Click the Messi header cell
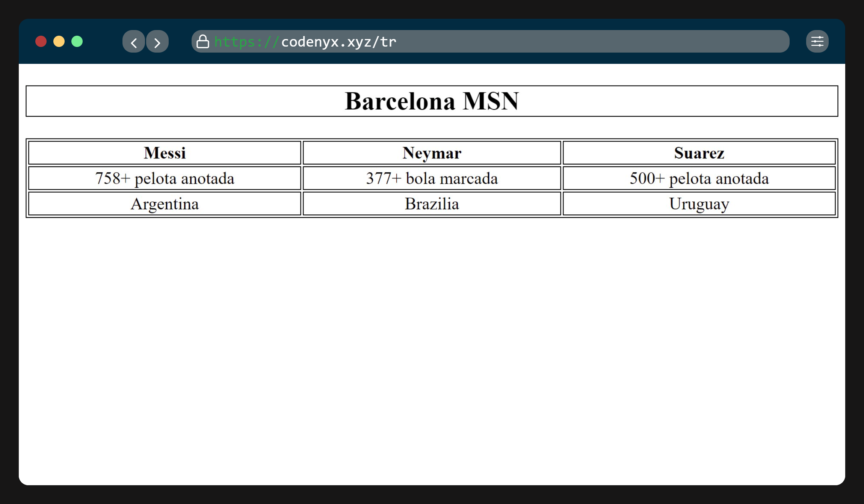Screen dimensions: 864x504 pos(165,153)
